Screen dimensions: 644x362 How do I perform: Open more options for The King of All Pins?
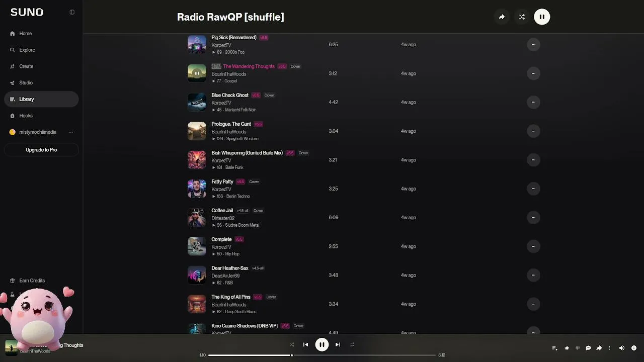533,304
